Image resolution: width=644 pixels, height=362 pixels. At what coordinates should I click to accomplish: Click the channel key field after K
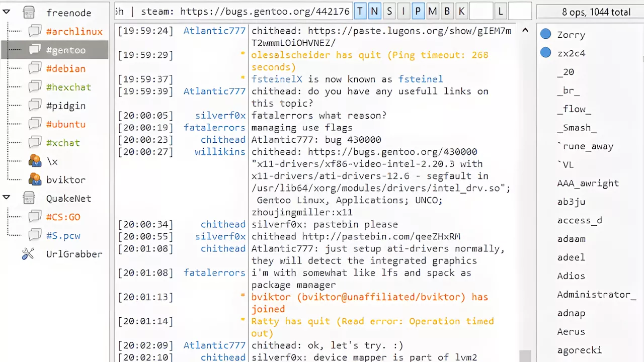coord(481,11)
